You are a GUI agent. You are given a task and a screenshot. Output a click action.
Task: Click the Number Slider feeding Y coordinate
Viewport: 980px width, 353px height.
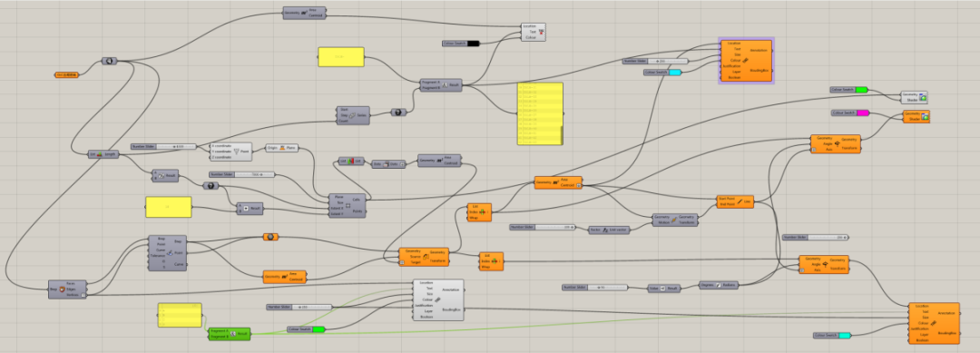[163, 146]
